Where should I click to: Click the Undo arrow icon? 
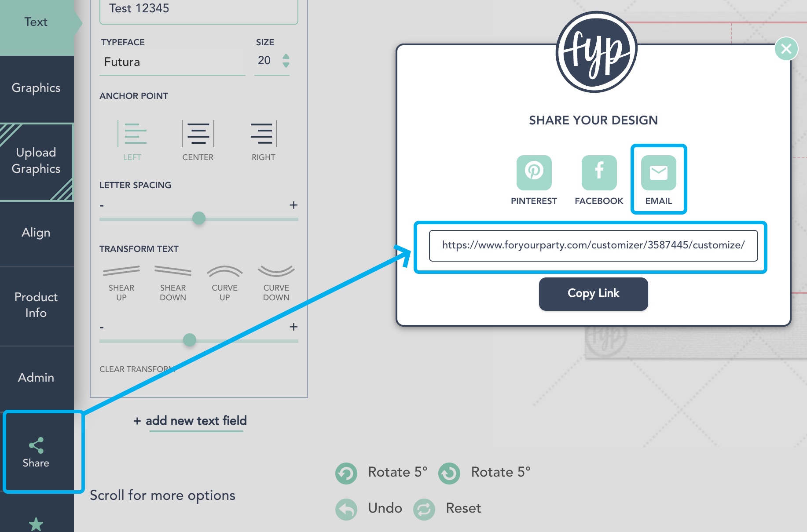coord(346,509)
